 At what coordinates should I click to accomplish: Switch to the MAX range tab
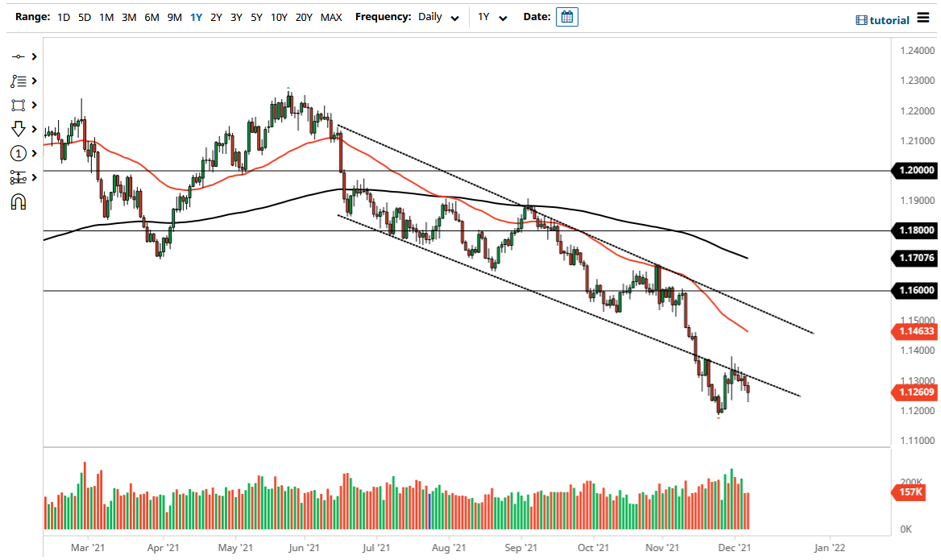(x=330, y=16)
